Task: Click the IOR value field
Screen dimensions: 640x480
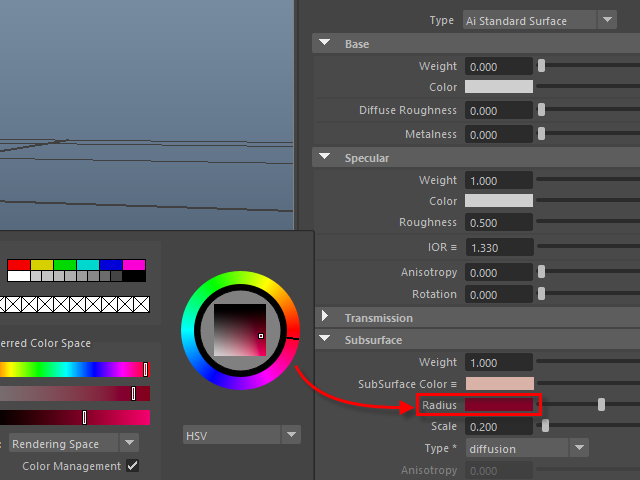Action: coord(499,247)
